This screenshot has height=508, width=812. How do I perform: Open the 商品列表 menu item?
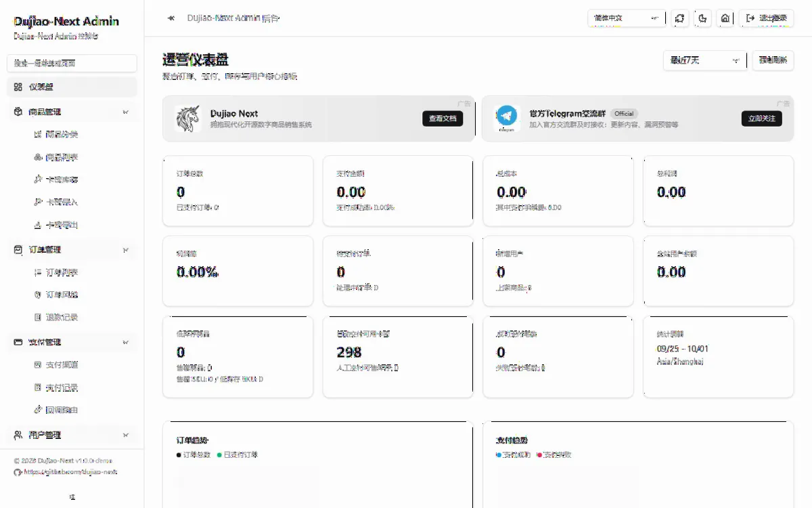pos(78,157)
